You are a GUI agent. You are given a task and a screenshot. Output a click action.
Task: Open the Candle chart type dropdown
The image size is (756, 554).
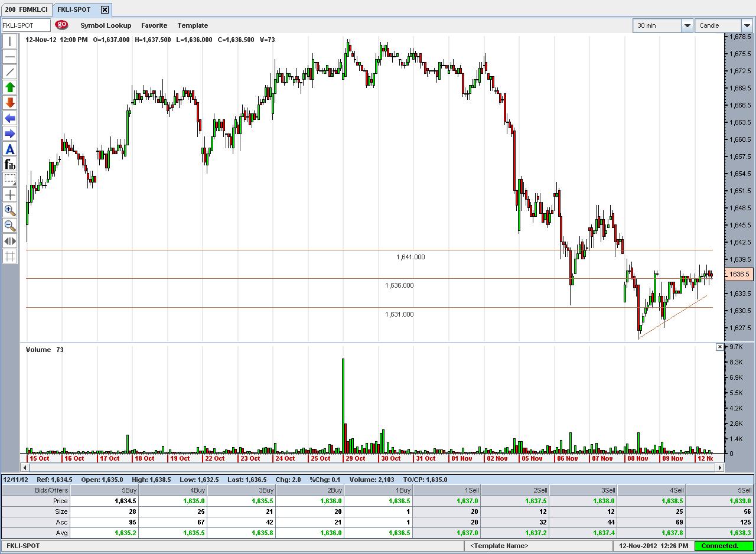tap(748, 25)
